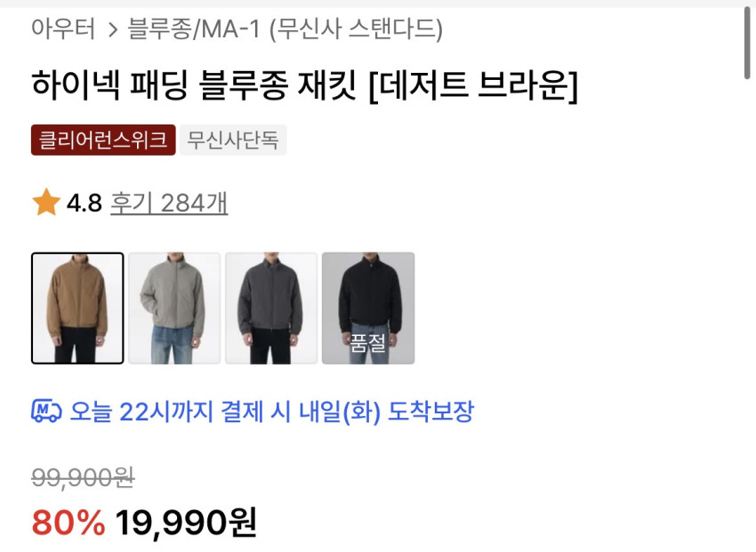Select the sold-out black jacket 품절 thumbnail
The height and width of the screenshot is (552, 756).
[x=368, y=308]
